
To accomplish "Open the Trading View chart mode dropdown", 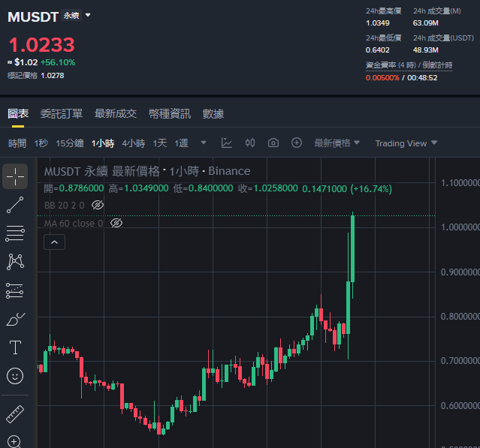I will tap(406, 143).
